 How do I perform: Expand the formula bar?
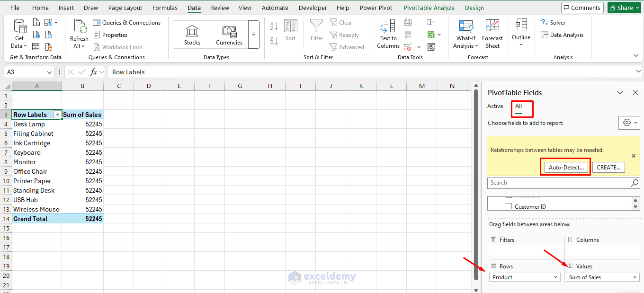(x=638, y=71)
